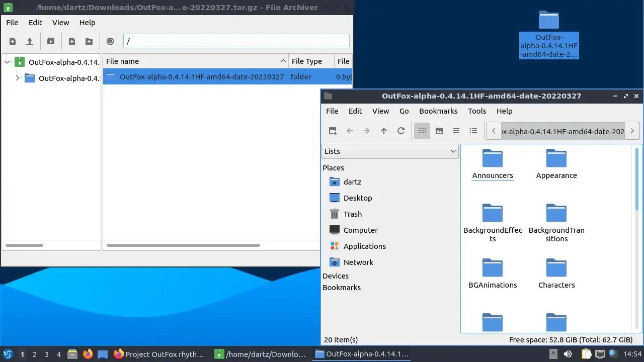Open the BackgroundEffects folder
The image size is (644, 362).
[493, 223]
